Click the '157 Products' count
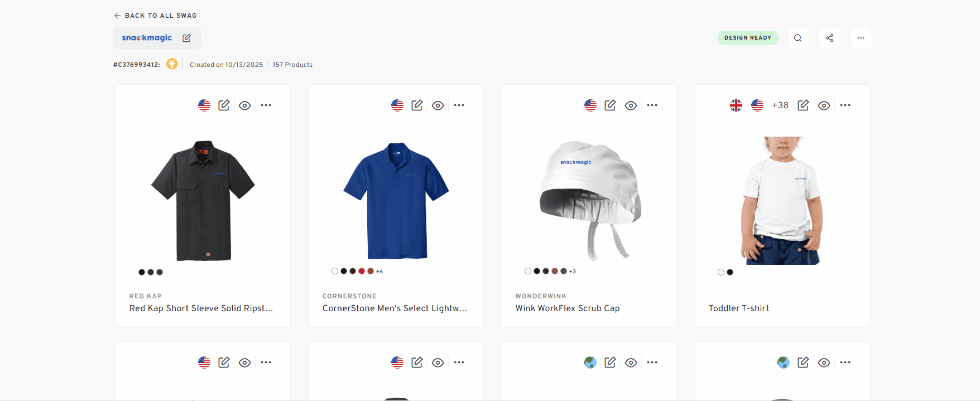The width and height of the screenshot is (980, 401). coord(292,65)
